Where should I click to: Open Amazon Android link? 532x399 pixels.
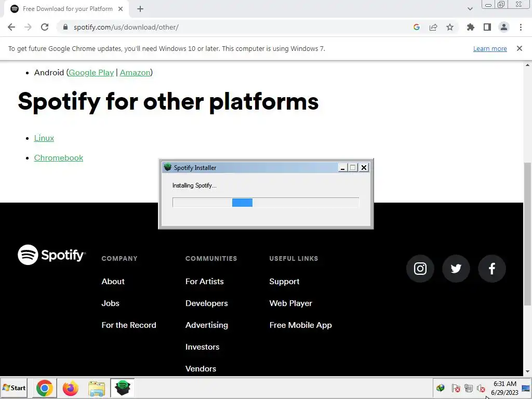coord(135,73)
